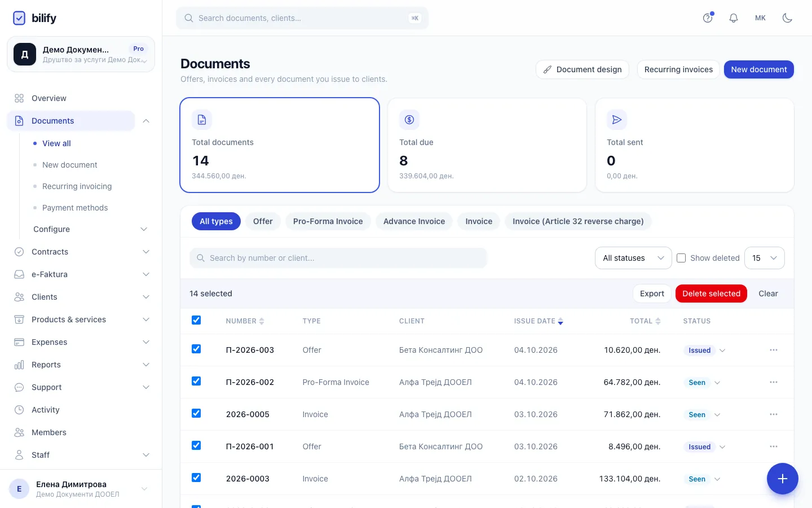The width and height of the screenshot is (812, 508).
Task: Uncheck the select-all header checkbox
Action: click(196, 320)
